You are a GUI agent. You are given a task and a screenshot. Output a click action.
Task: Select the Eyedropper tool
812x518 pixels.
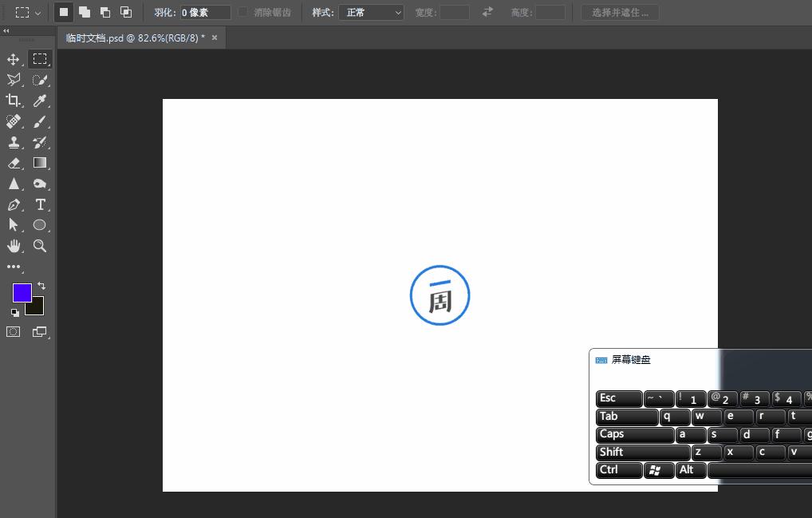click(40, 101)
